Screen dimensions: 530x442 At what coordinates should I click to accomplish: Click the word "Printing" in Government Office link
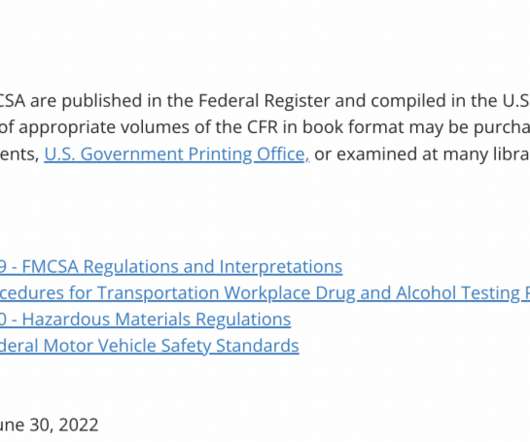tap(220, 154)
